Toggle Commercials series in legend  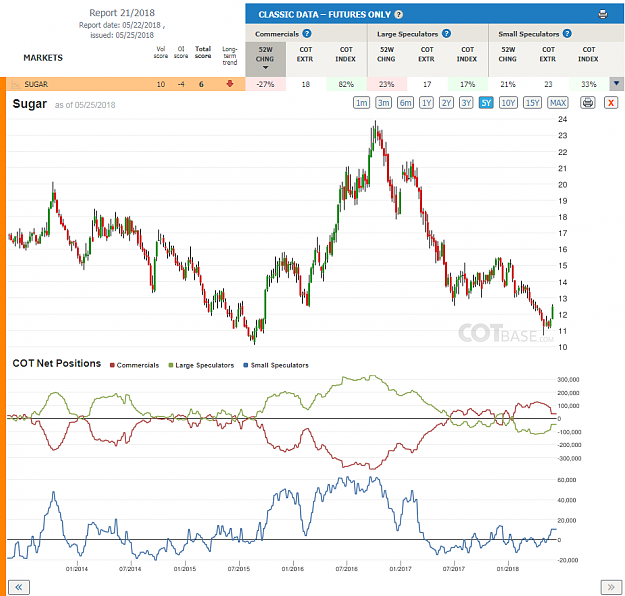click(134, 365)
